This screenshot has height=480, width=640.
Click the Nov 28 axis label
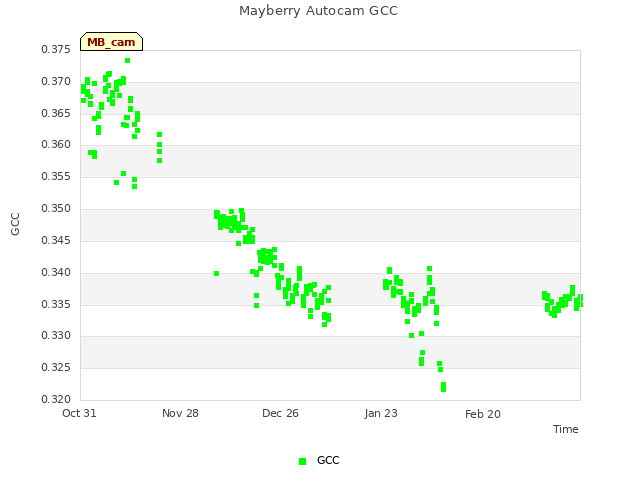[180, 413]
